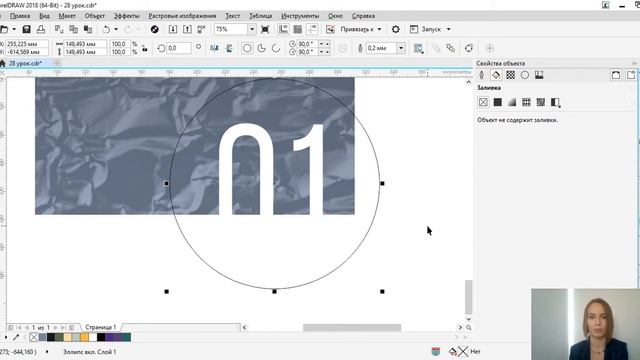640x360 pixels.
Task: Open the Options gear icon
Action: point(396,29)
